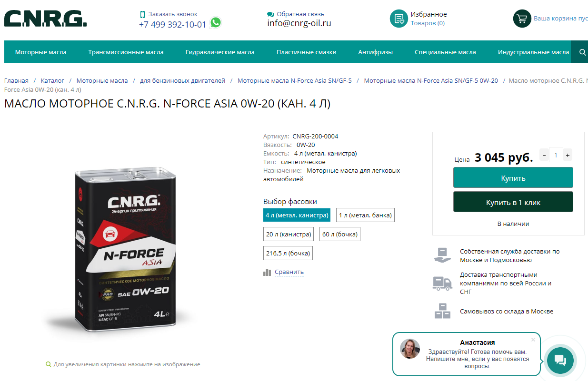Select 1 л (метал. банка) packaging option

tap(366, 215)
